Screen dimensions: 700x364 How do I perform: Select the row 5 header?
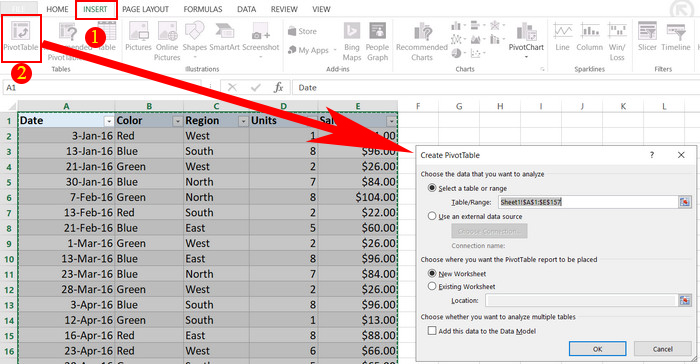(x=9, y=182)
